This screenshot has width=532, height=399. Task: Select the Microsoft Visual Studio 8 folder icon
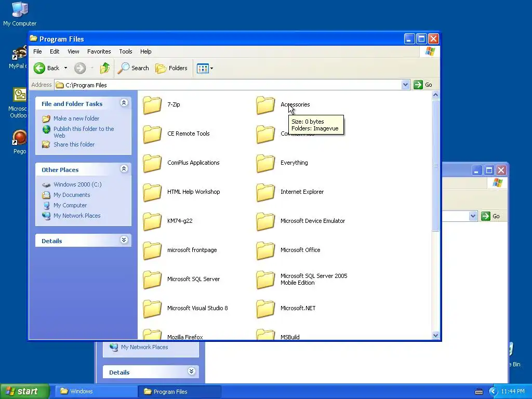[152, 309]
